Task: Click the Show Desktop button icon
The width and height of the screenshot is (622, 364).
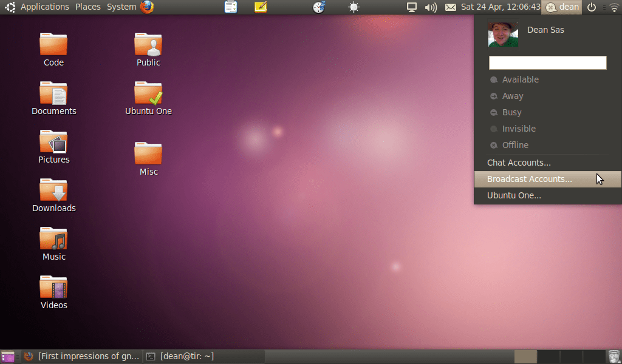Action: coord(8,357)
